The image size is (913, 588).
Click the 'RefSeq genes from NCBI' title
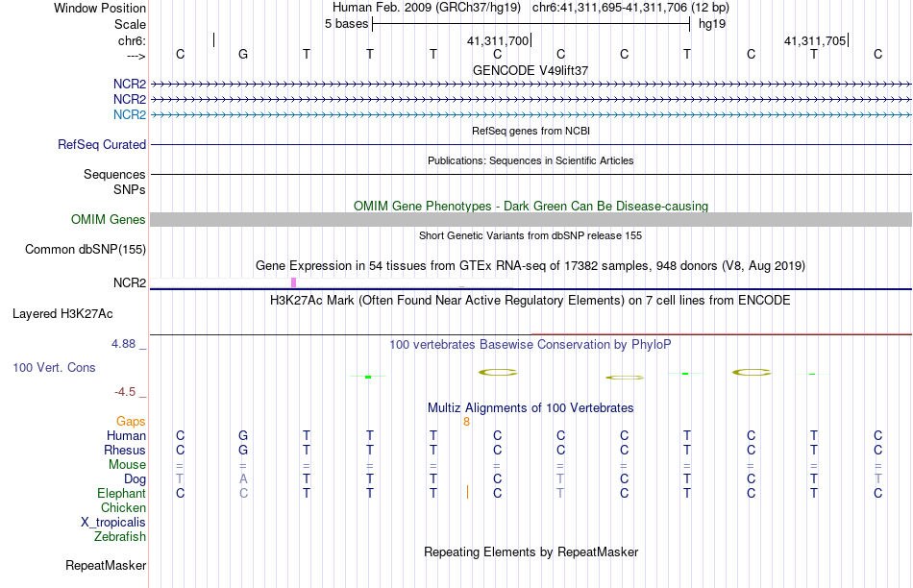(531, 131)
